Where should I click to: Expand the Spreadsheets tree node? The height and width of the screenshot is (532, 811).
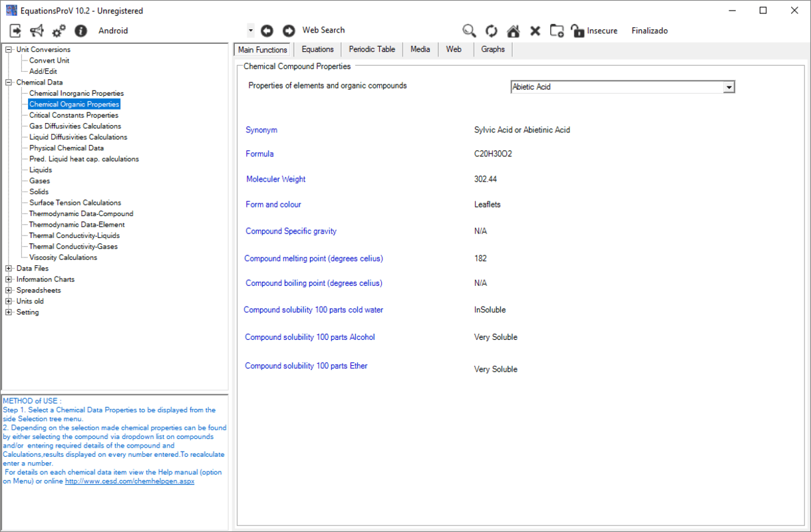pyautogui.click(x=9, y=291)
